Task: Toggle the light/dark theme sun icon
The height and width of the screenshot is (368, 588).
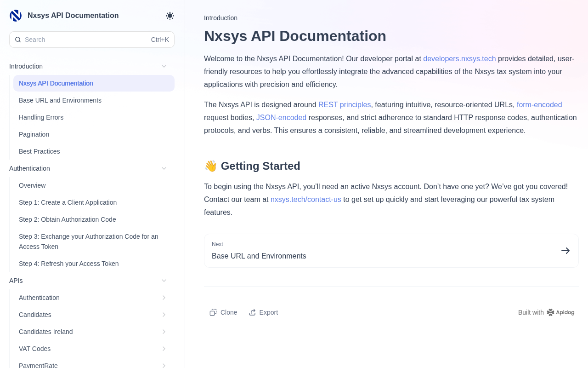Action: coord(170,16)
